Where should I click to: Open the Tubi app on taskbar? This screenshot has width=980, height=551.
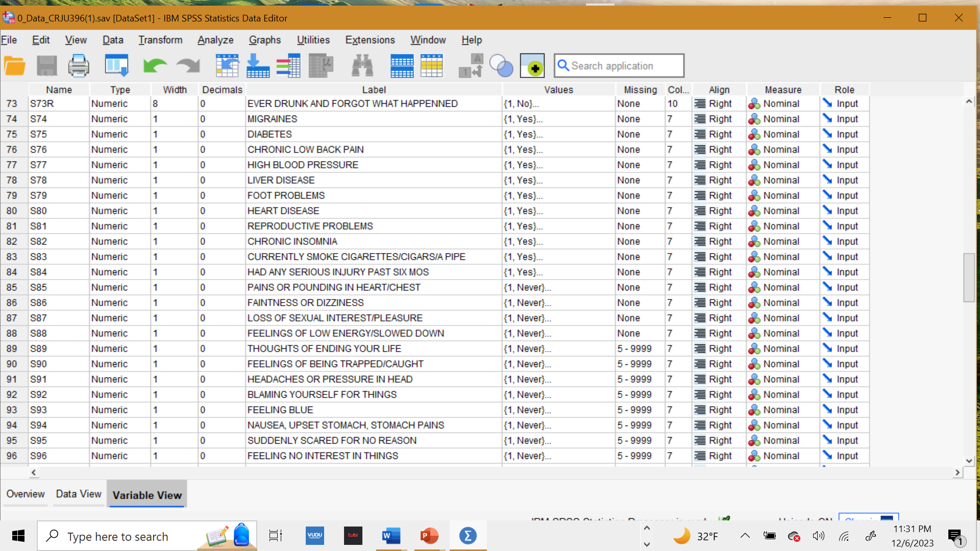coord(353,536)
